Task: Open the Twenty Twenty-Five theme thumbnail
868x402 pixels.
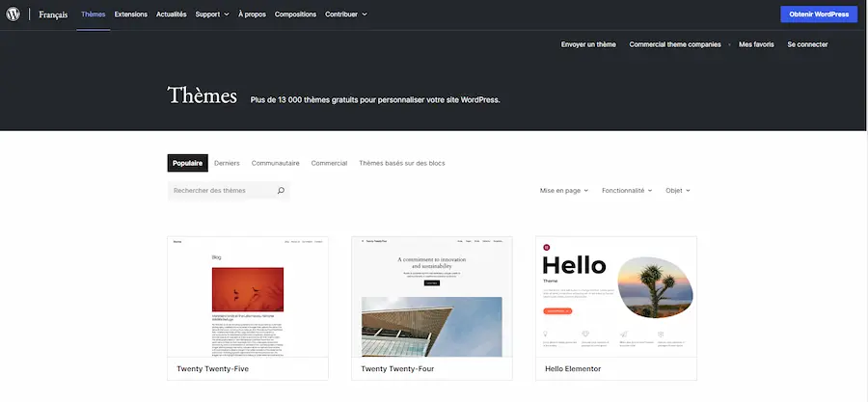Action: [248, 297]
